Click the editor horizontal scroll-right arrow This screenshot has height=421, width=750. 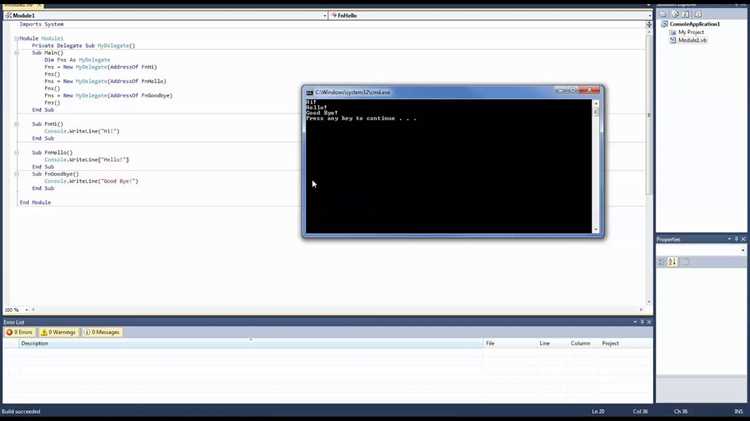click(641, 310)
